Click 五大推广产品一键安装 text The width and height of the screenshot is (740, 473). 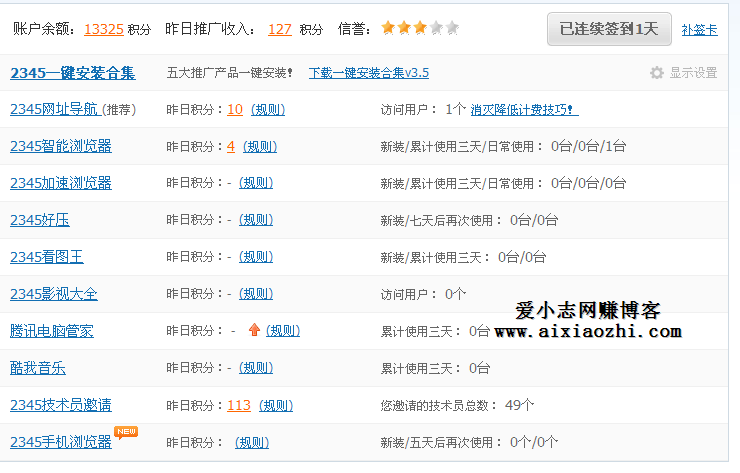230,73
